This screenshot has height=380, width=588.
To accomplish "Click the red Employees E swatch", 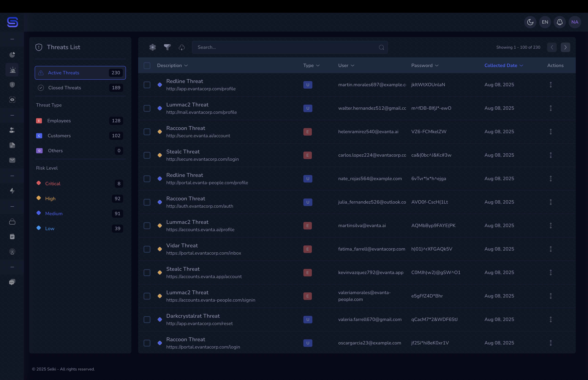I will pos(39,121).
